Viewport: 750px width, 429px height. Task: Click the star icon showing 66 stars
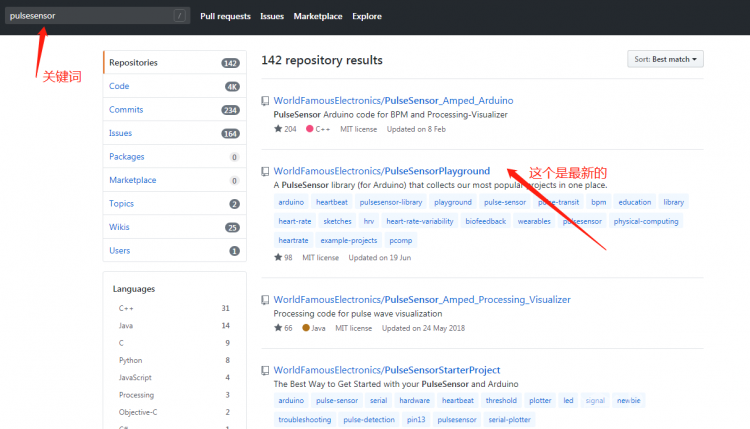[278, 328]
